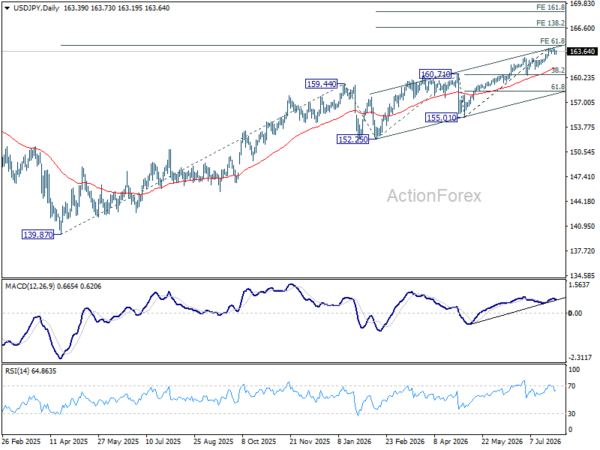Click the FE 138.2 Fibonacci label
The height and width of the screenshot is (450, 600).
click(551, 23)
